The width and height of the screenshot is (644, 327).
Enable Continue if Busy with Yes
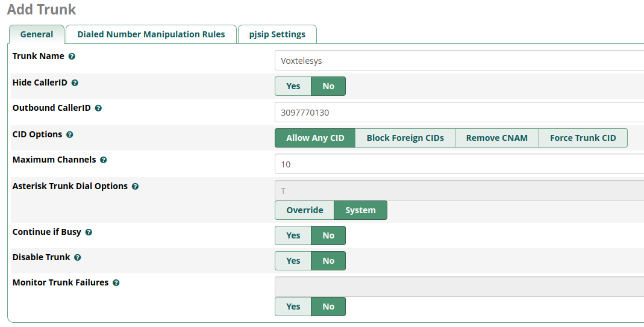pyautogui.click(x=293, y=235)
